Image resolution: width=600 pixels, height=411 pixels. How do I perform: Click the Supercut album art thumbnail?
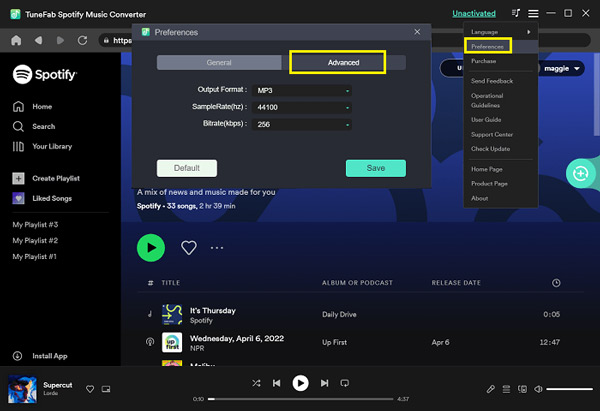[23, 389]
